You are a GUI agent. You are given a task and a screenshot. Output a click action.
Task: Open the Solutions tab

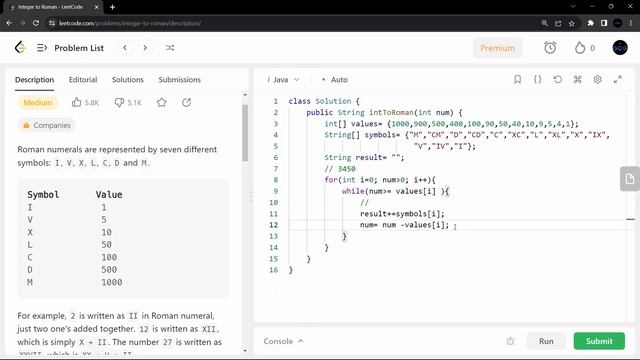click(128, 80)
